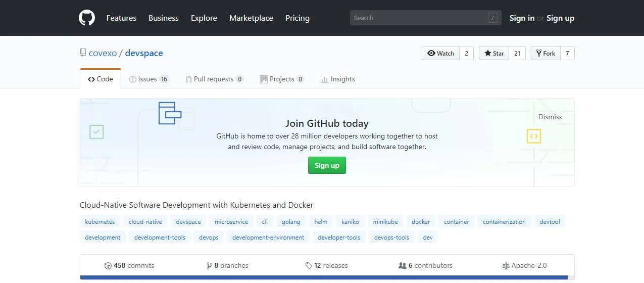644x283 pixels.
Task: Open the stargazers count 21
Action: coord(517,53)
